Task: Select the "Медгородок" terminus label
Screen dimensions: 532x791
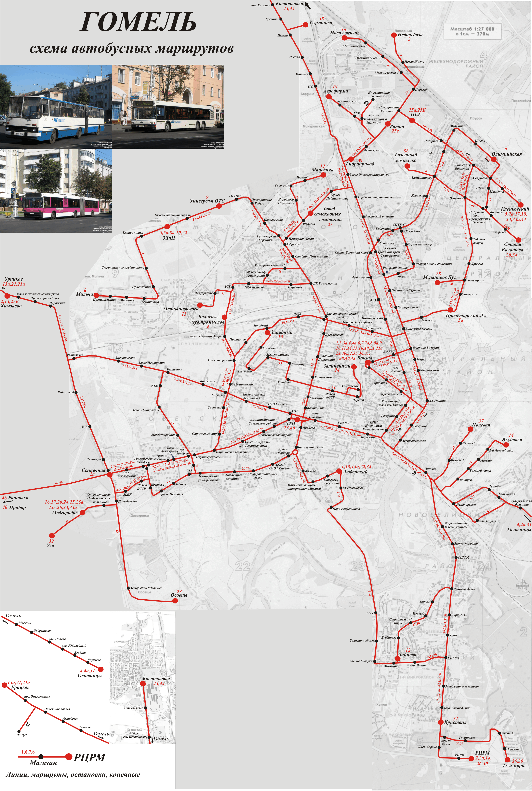Action: tap(65, 512)
